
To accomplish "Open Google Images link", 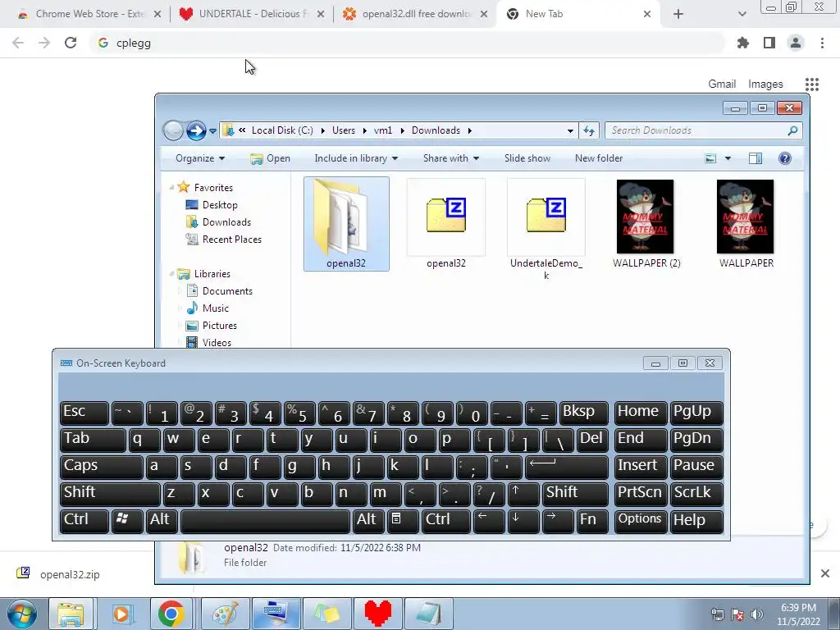I will pyautogui.click(x=765, y=84).
